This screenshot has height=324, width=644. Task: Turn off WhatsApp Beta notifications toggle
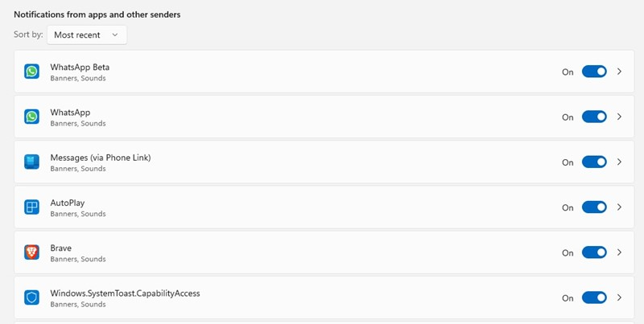coord(594,72)
